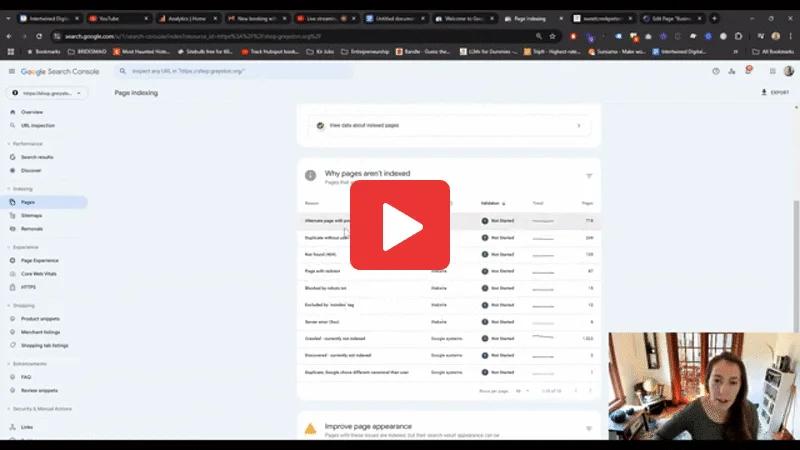Filter the 'Why pages aren't indexed' table
The image size is (800, 450).
tap(588, 176)
